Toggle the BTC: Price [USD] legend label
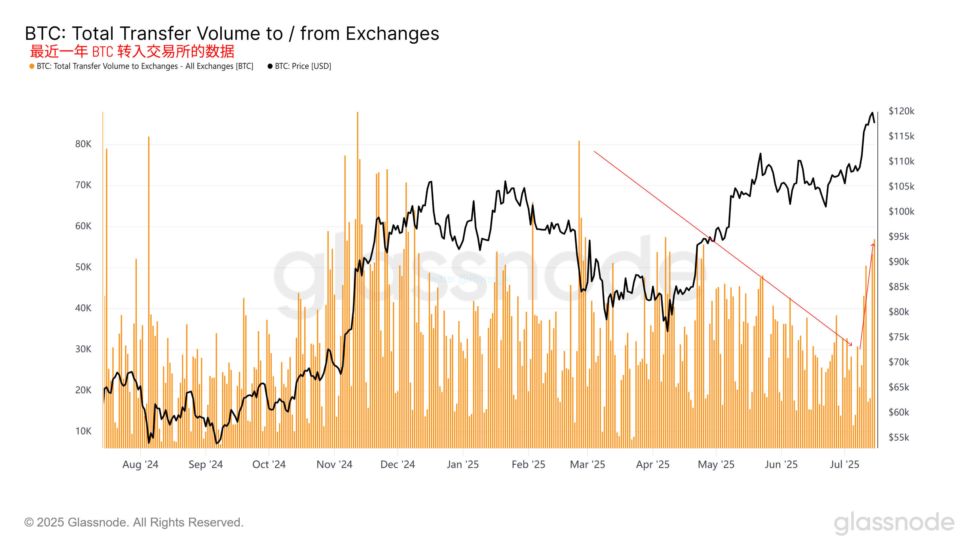 coord(303,66)
